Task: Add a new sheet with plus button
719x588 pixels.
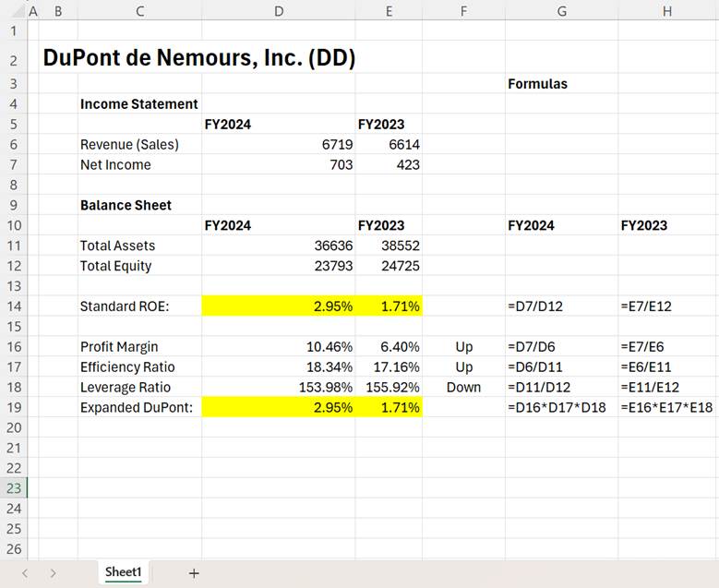Action: pyautogui.click(x=194, y=573)
